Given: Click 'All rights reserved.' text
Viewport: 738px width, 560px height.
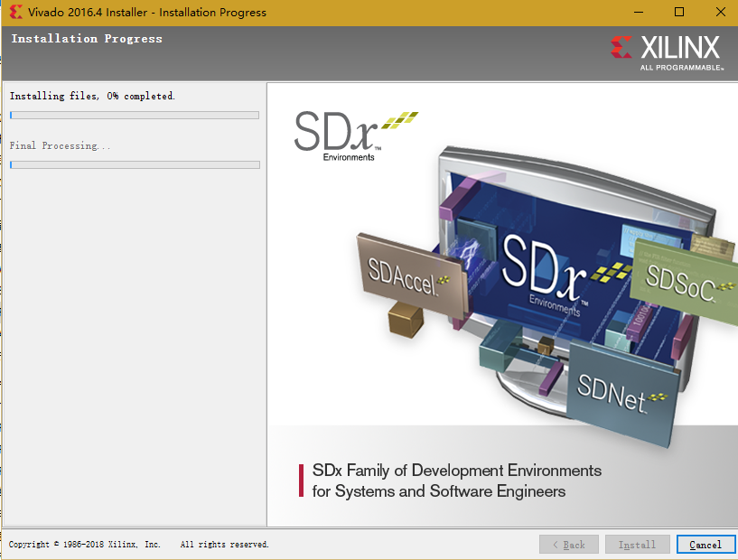Looking at the screenshot, I should click(224, 545).
